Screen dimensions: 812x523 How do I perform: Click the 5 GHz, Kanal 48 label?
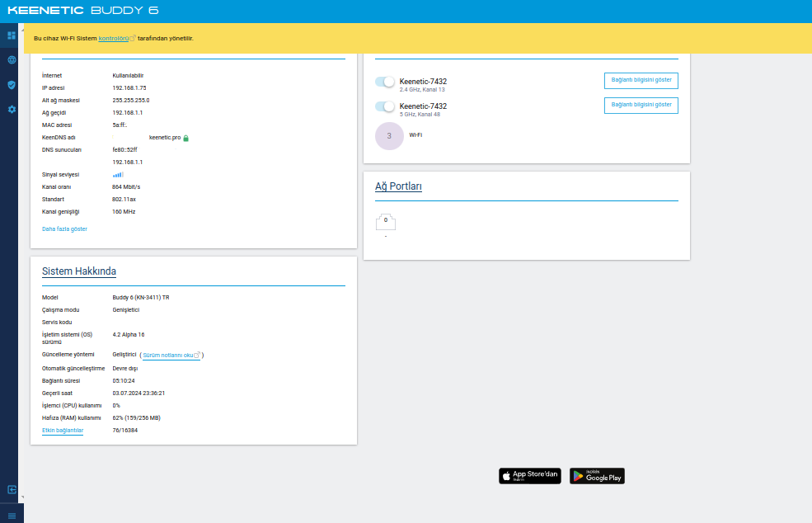(x=420, y=115)
